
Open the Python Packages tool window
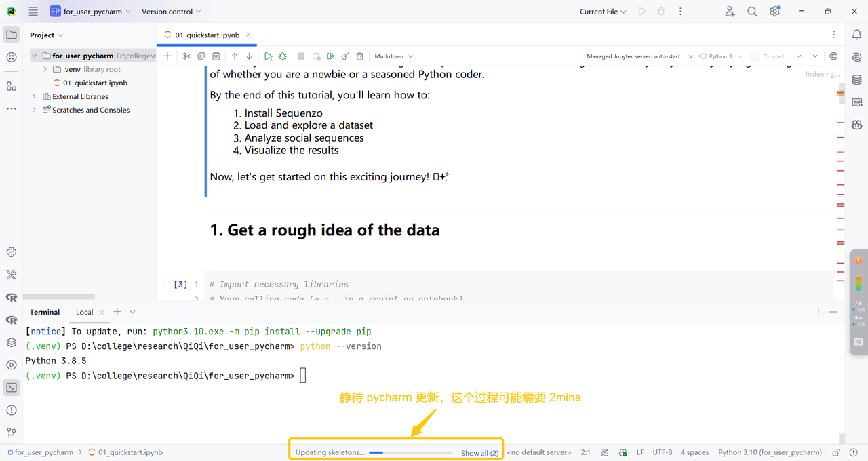[12, 342]
